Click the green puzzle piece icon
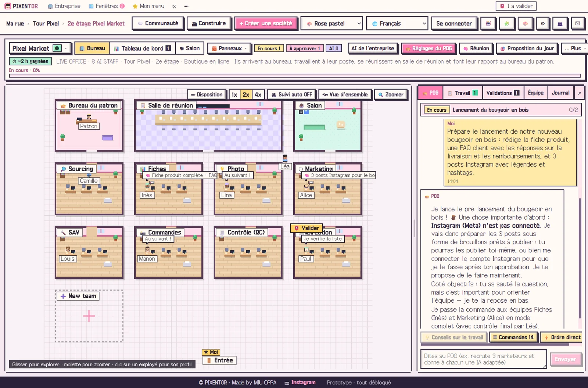Image resolution: width=588 pixels, height=388 pixels. (506, 24)
